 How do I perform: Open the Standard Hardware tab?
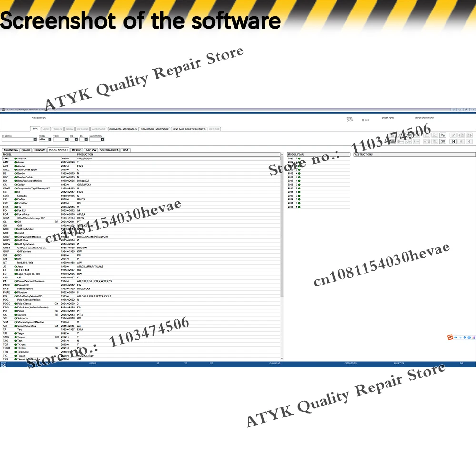[155, 129]
